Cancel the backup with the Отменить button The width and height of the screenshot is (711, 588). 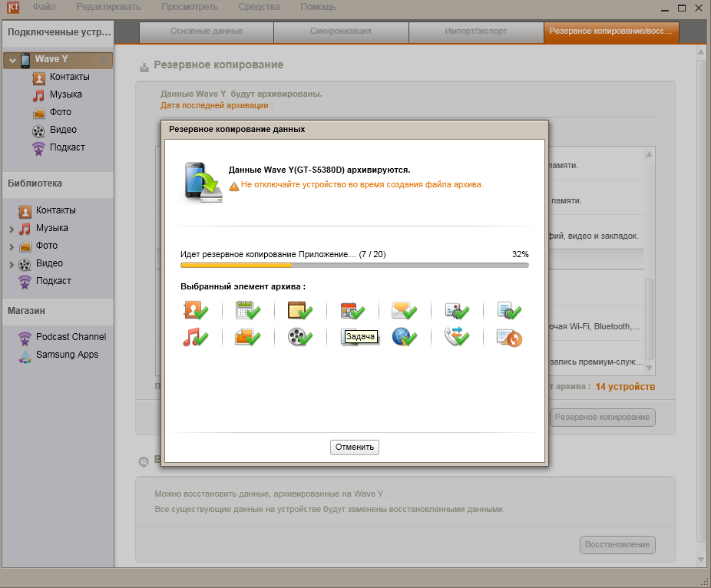(x=355, y=447)
